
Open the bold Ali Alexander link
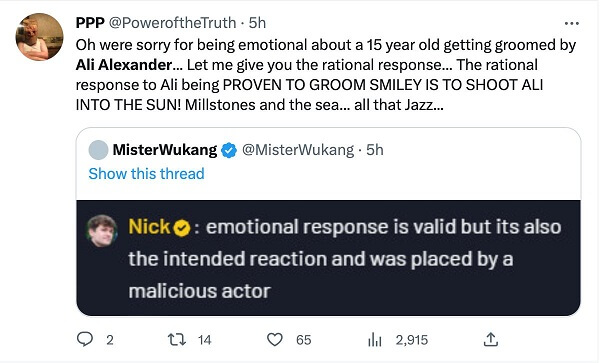[124, 65]
